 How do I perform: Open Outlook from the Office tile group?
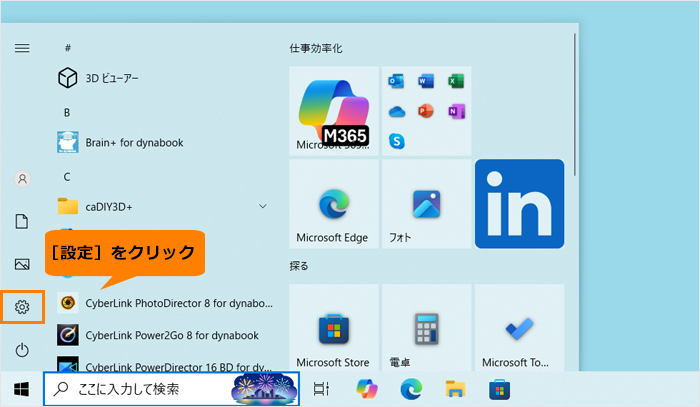pyautogui.click(x=396, y=81)
